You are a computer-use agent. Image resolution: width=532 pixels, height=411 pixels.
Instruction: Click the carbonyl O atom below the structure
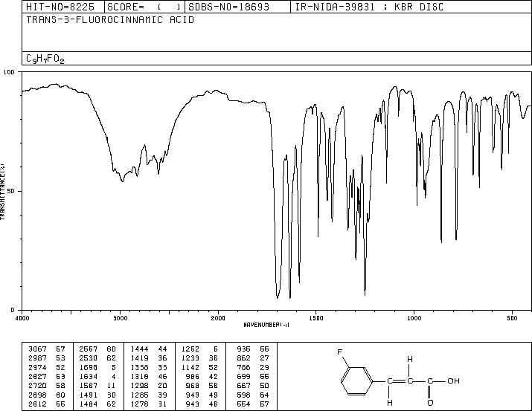[430, 403]
